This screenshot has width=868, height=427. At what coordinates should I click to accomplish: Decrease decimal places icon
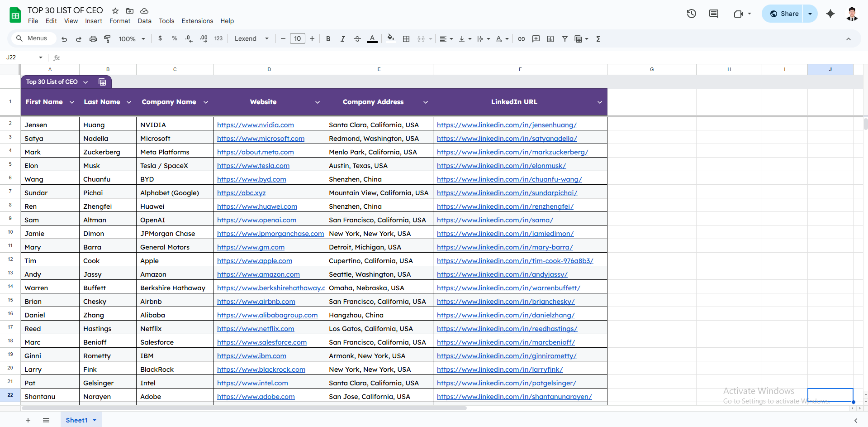tap(189, 38)
